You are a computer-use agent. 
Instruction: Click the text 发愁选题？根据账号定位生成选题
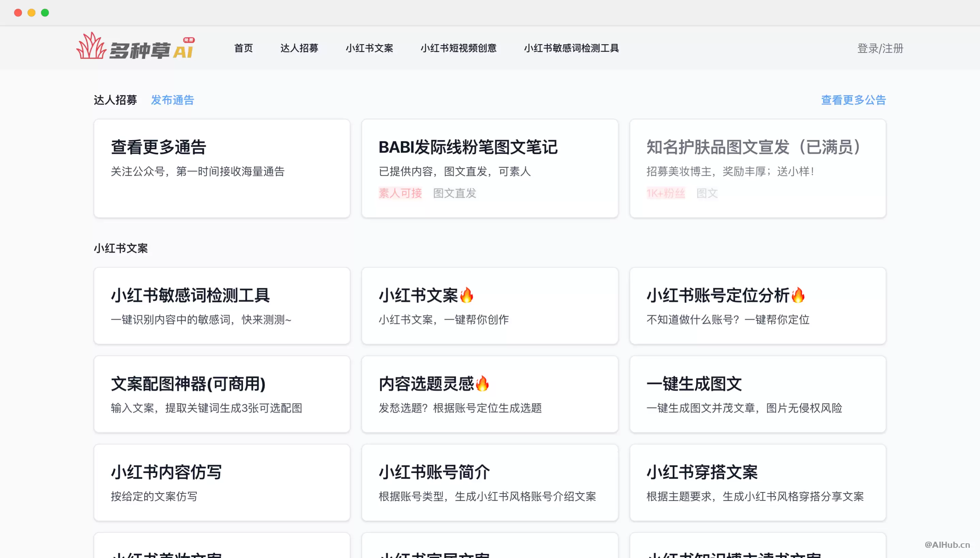point(460,408)
